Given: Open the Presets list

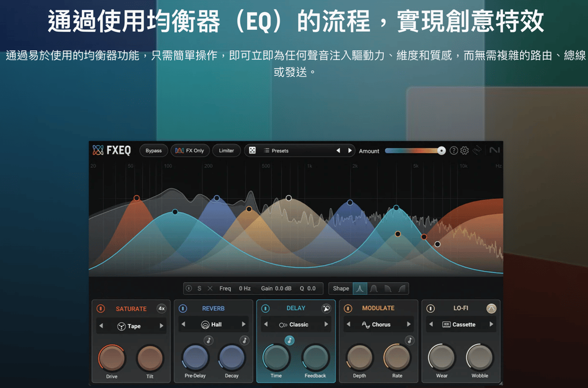Looking at the screenshot, I should point(277,151).
